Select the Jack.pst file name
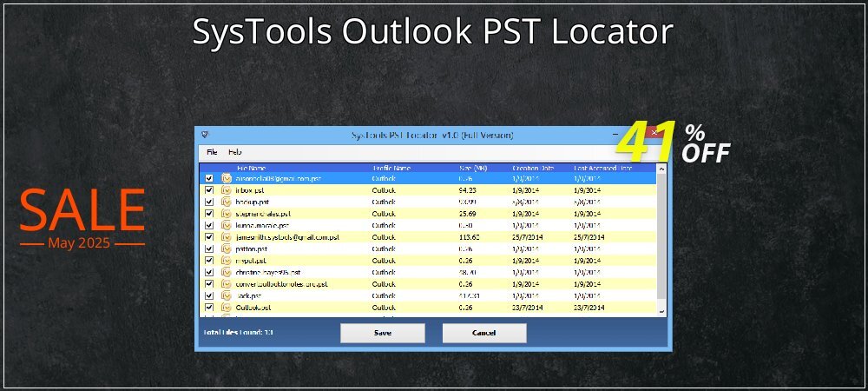 pos(248,295)
